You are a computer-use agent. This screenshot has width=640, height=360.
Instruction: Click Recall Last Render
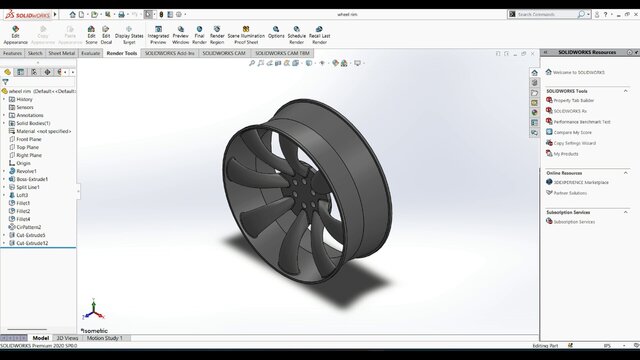coord(319,35)
